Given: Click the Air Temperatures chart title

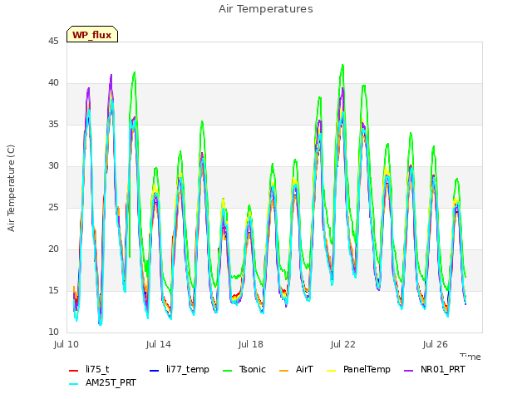Looking at the screenshot, I should click(266, 9).
